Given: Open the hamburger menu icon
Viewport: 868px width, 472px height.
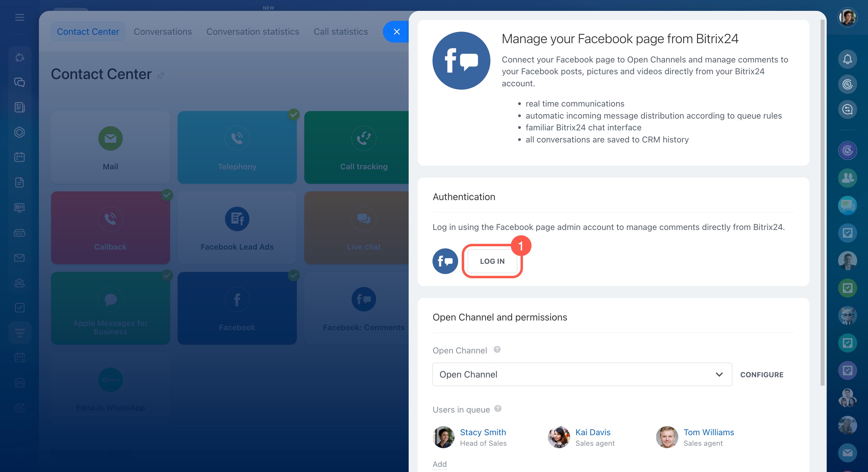Looking at the screenshot, I should click(x=20, y=18).
